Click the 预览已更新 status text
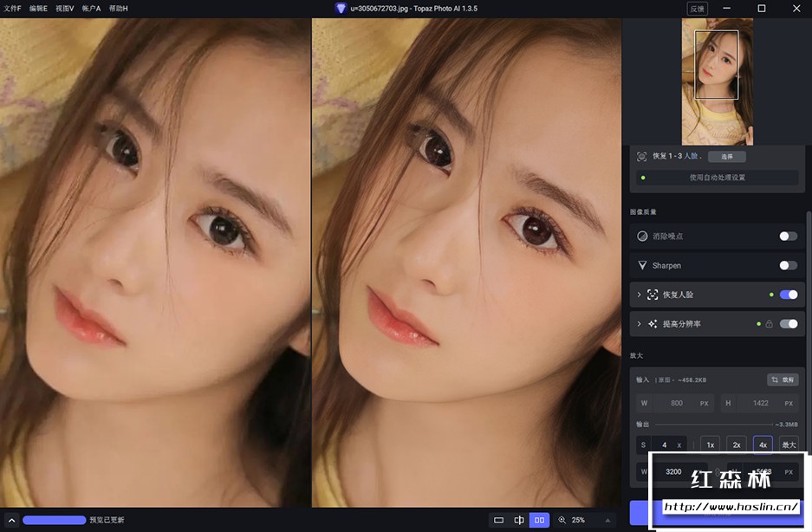This screenshot has height=532, width=812. click(x=107, y=520)
